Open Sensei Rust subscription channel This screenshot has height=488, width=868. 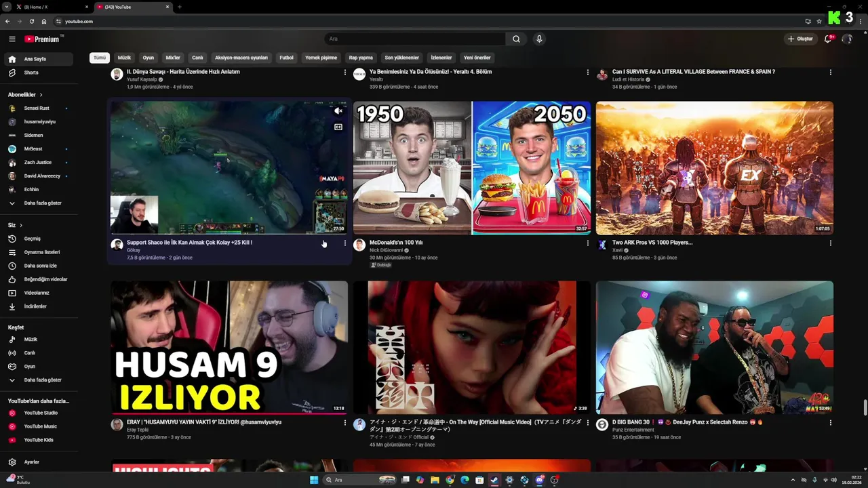37,108
